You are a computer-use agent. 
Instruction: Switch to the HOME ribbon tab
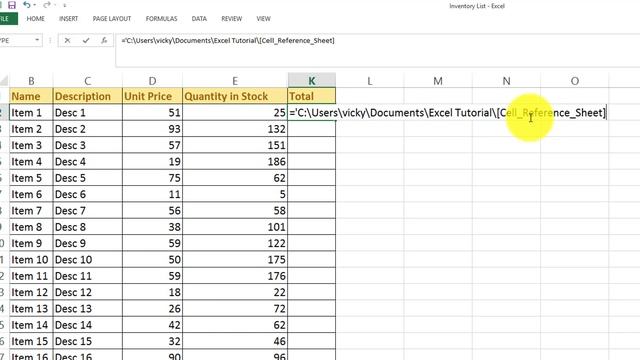36,19
